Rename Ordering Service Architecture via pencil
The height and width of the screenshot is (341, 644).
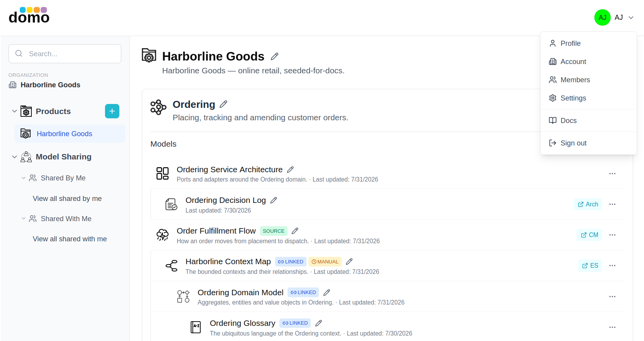pyautogui.click(x=291, y=170)
